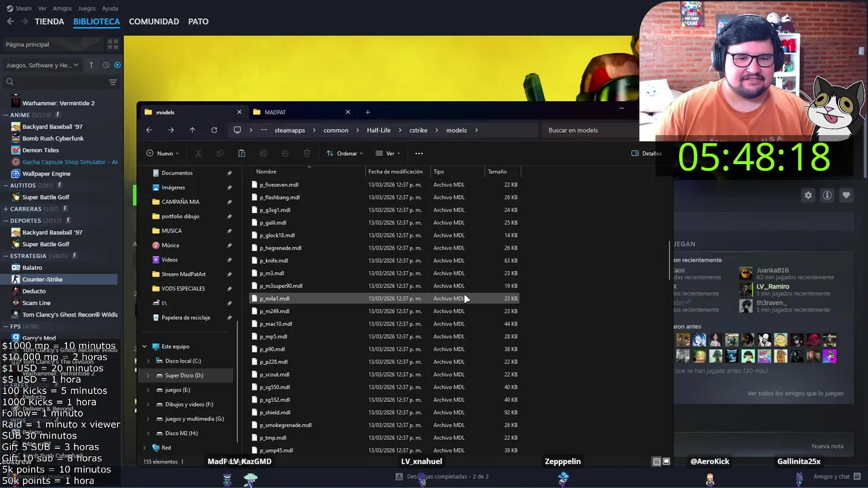The width and height of the screenshot is (868, 488).
Task: Toggle Steam ready-to-play filter icon
Action: [x=117, y=65]
